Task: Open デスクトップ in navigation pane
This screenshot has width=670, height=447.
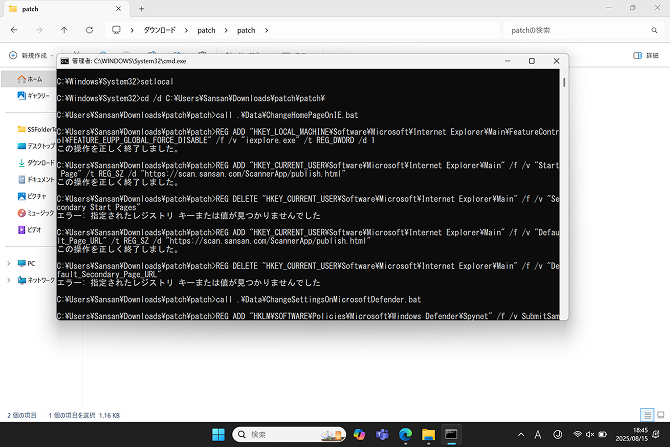Action: 36,146
